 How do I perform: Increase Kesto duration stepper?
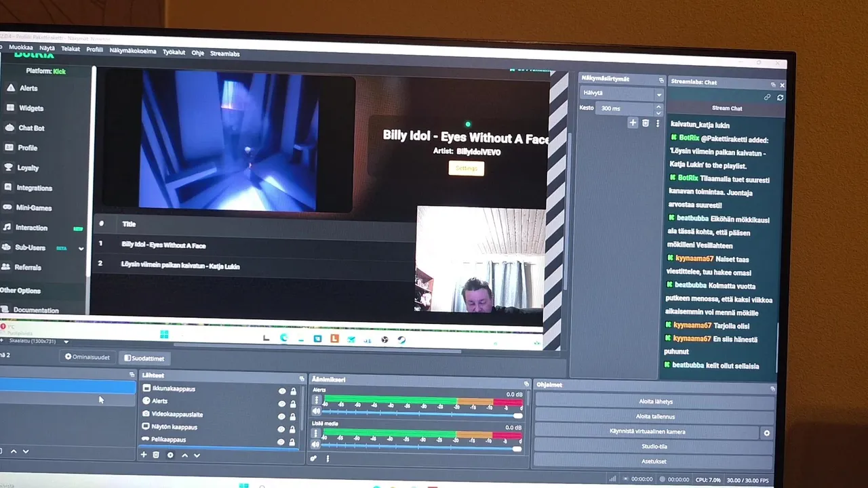pyautogui.click(x=658, y=106)
